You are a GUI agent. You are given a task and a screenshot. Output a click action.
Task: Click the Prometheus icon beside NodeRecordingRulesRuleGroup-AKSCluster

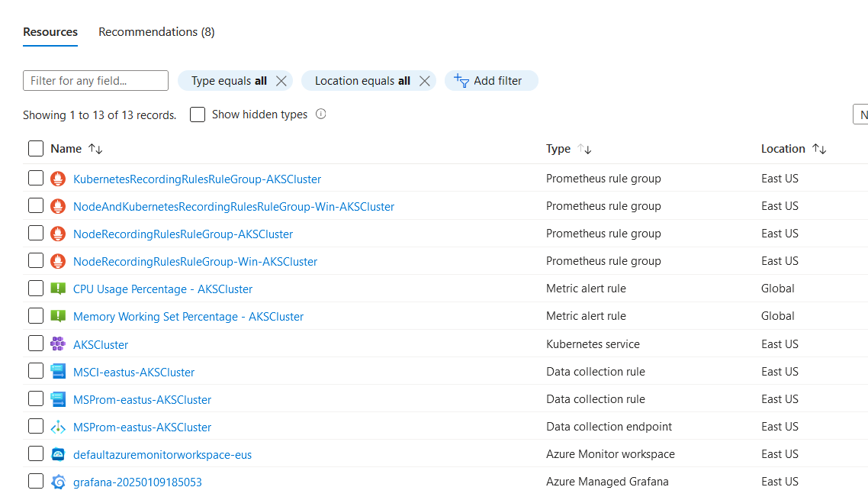coord(58,234)
